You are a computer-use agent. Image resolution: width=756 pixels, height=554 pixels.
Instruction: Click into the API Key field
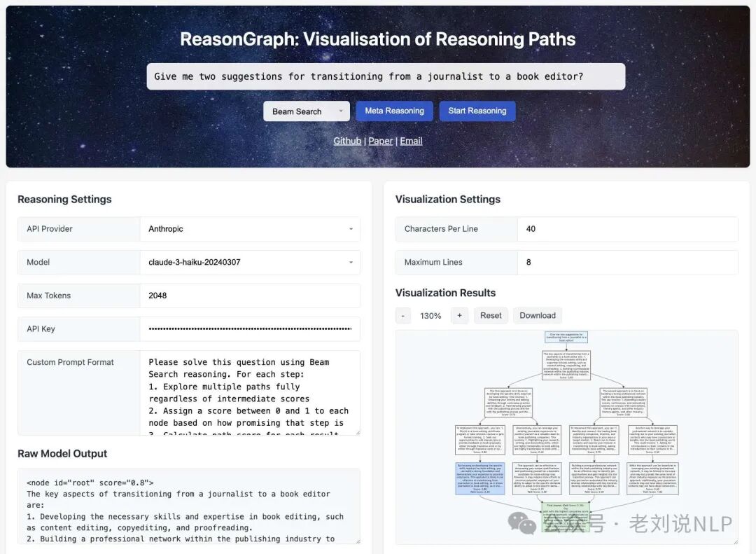click(x=250, y=329)
